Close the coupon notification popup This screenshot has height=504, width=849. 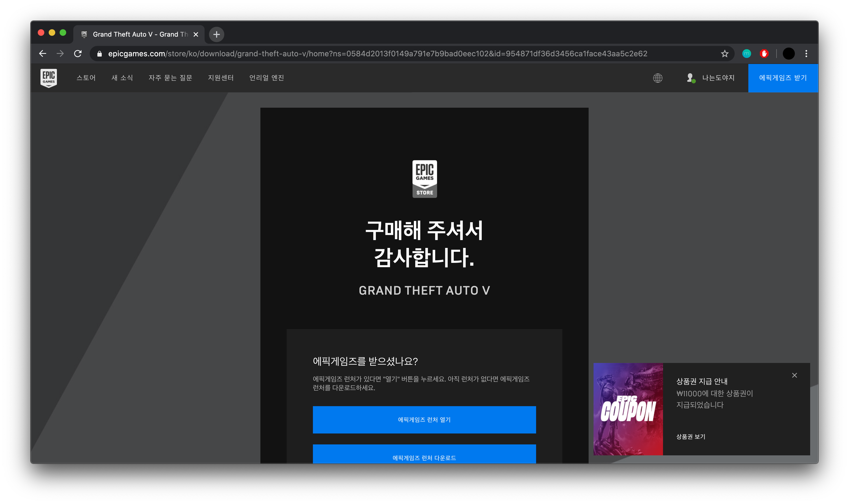click(x=794, y=375)
